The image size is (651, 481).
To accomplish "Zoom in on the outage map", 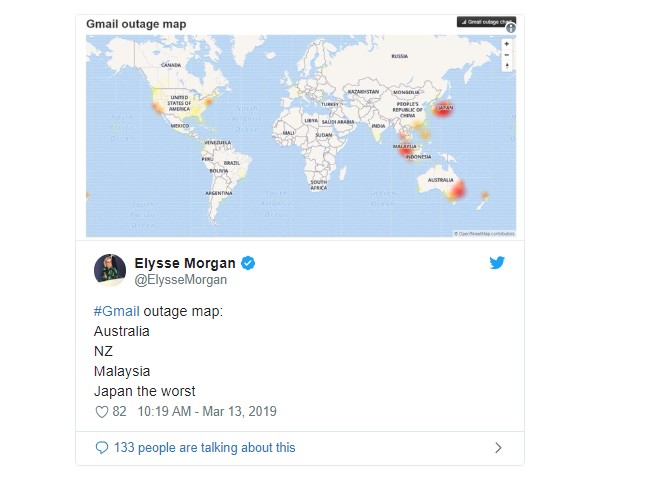I will [508, 44].
